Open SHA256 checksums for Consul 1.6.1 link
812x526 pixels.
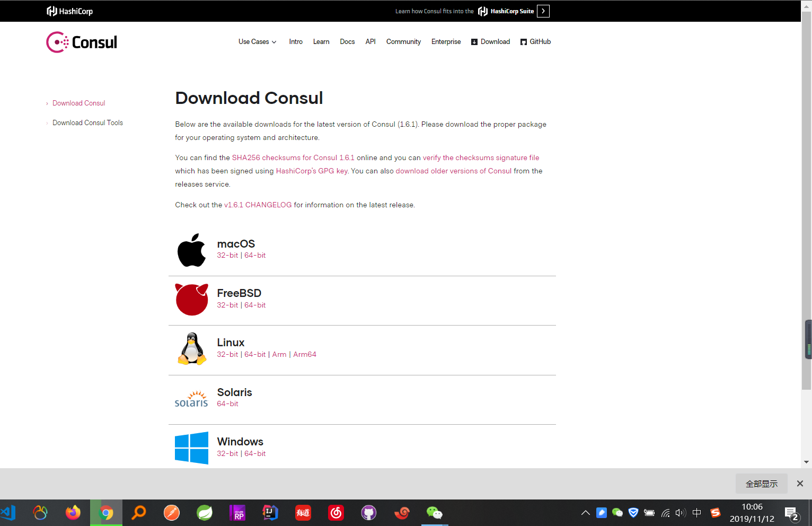point(293,158)
